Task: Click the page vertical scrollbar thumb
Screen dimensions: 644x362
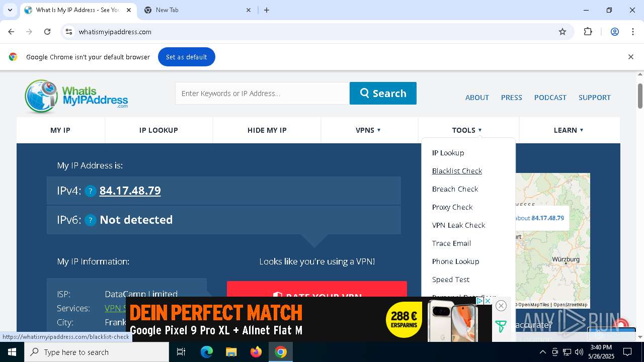Action: [x=640, y=96]
